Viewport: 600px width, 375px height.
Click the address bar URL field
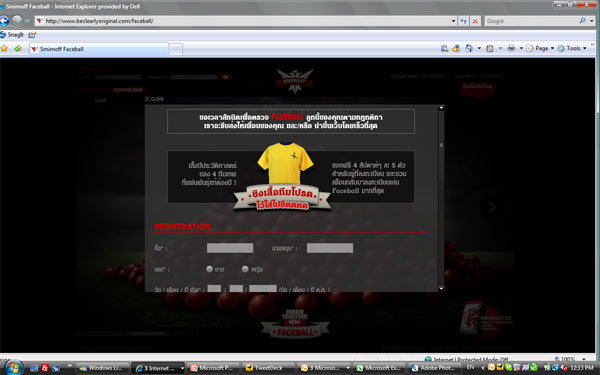(x=245, y=21)
